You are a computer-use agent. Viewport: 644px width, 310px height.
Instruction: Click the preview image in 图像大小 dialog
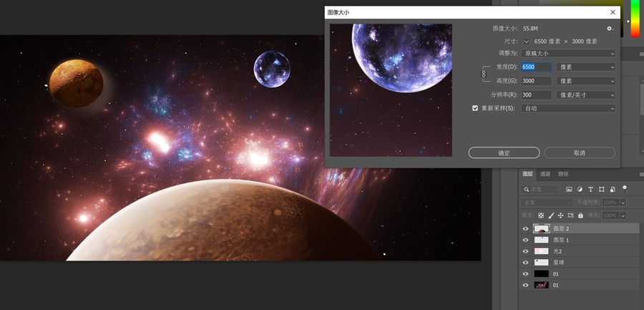tap(391, 90)
